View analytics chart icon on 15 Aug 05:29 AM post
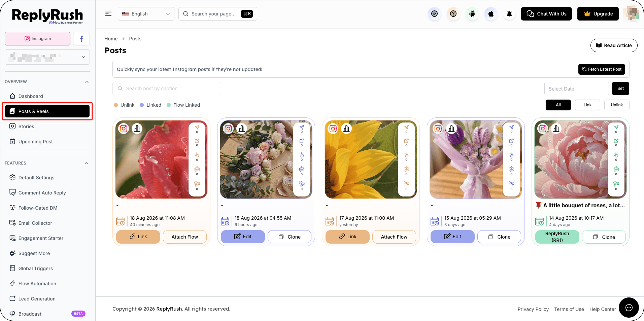Screen dimensions: 644x321 [451, 129]
